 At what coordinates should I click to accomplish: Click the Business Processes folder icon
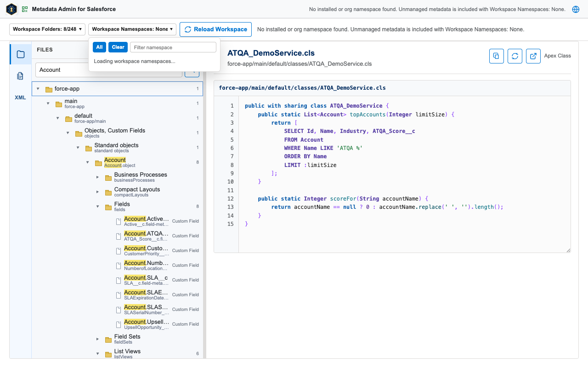click(108, 178)
